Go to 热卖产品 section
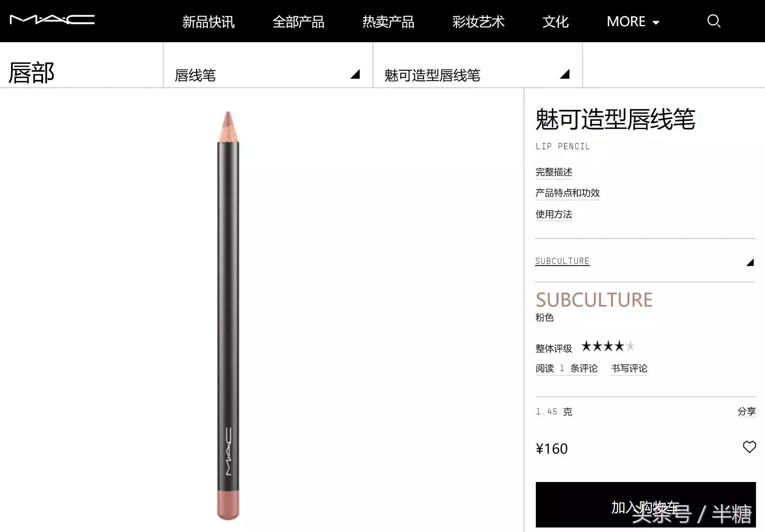 coord(388,22)
